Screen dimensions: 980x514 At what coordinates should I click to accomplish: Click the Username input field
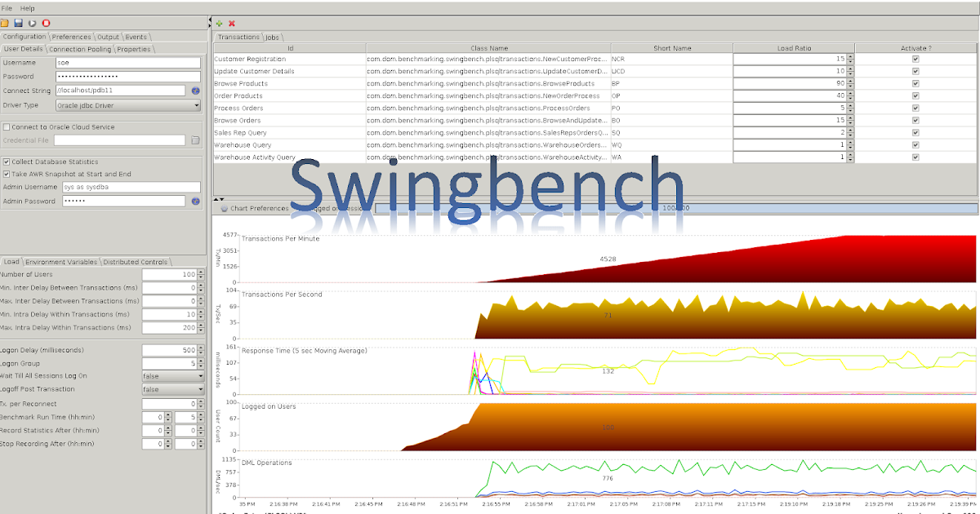pyautogui.click(x=127, y=61)
